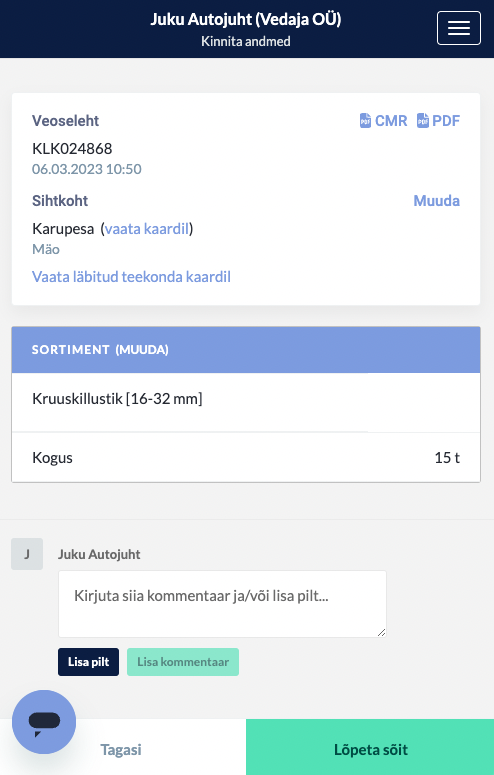Image resolution: width=494 pixels, height=775 pixels.
Task: Click the waybill number KLK024868
Action: pos(72,148)
